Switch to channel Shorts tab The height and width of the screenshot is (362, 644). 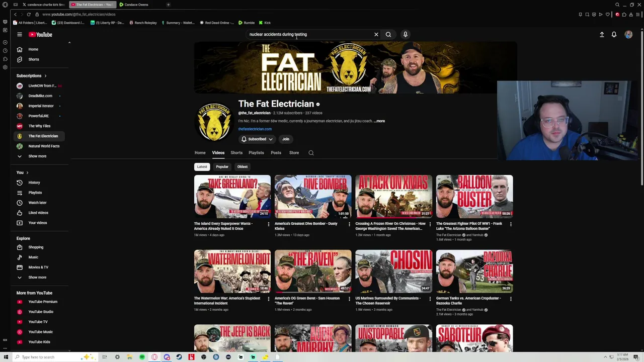(x=236, y=153)
